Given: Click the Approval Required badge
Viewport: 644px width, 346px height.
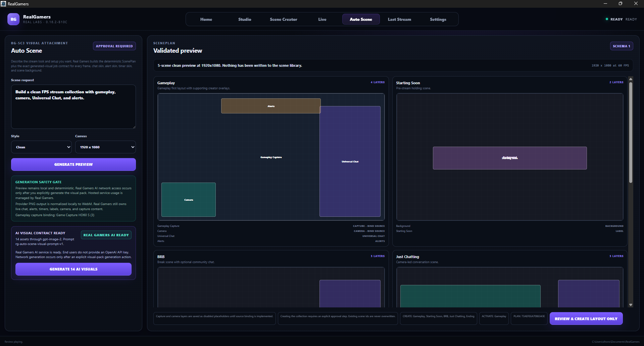Looking at the screenshot, I should click(x=114, y=46).
